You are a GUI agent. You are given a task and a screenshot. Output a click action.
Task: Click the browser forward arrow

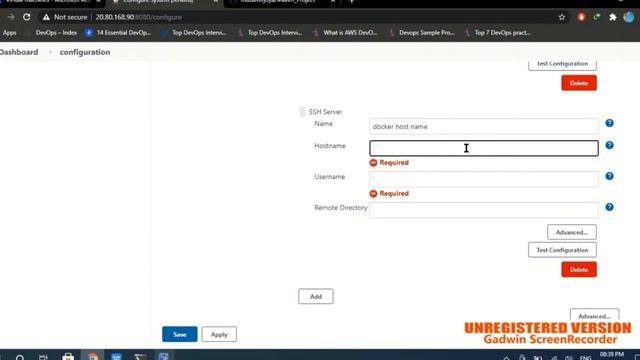click(x=11, y=17)
